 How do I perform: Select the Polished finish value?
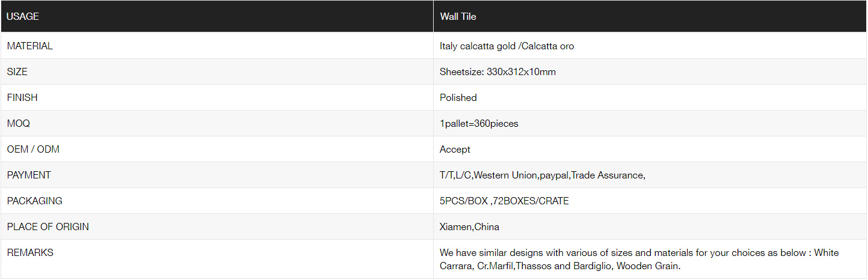[x=458, y=98]
